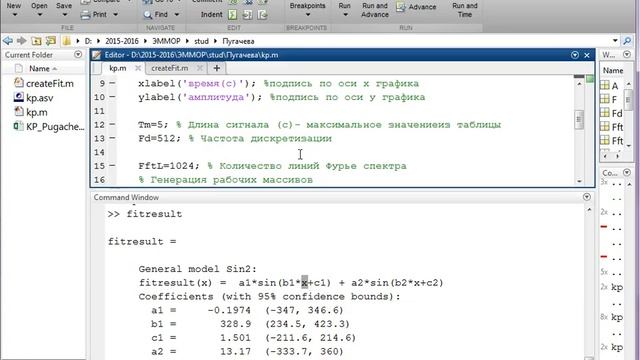Open Workspace panel actions menu

pos(627,54)
